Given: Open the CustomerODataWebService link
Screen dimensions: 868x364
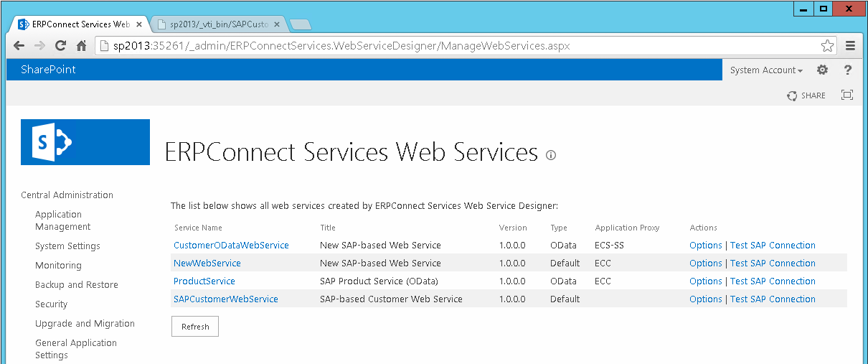Looking at the screenshot, I should 231,246.
